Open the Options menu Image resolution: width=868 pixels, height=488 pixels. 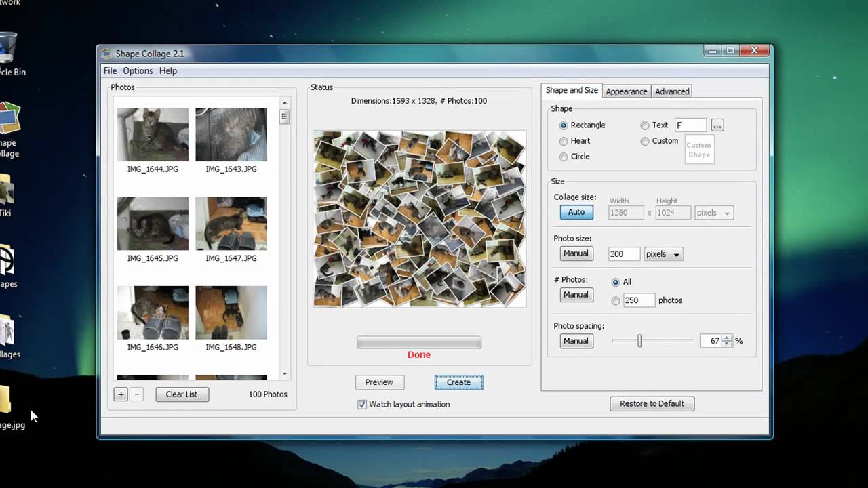click(138, 70)
